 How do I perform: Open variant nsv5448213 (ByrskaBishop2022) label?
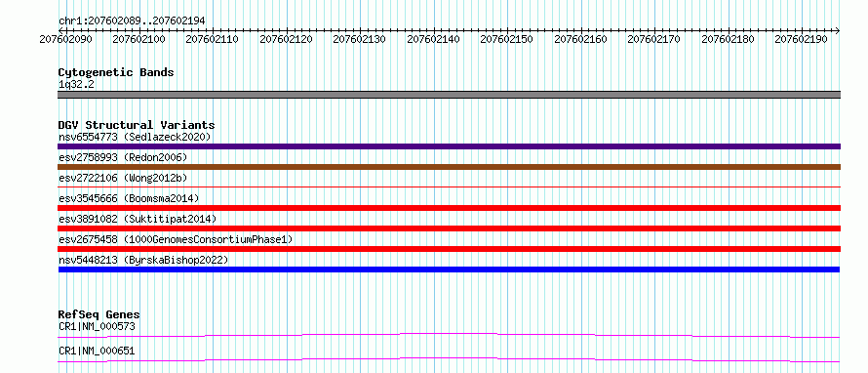[x=143, y=260]
